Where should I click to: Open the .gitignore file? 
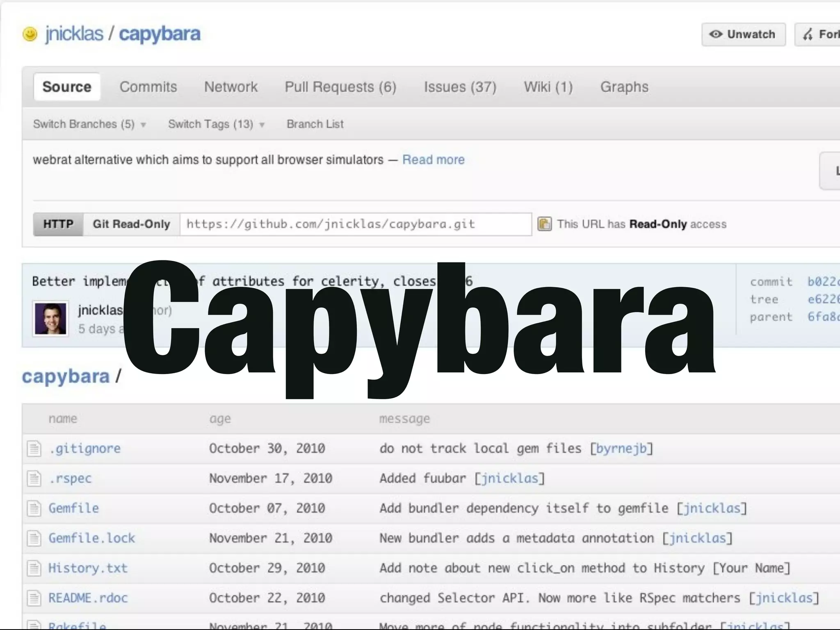point(84,448)
